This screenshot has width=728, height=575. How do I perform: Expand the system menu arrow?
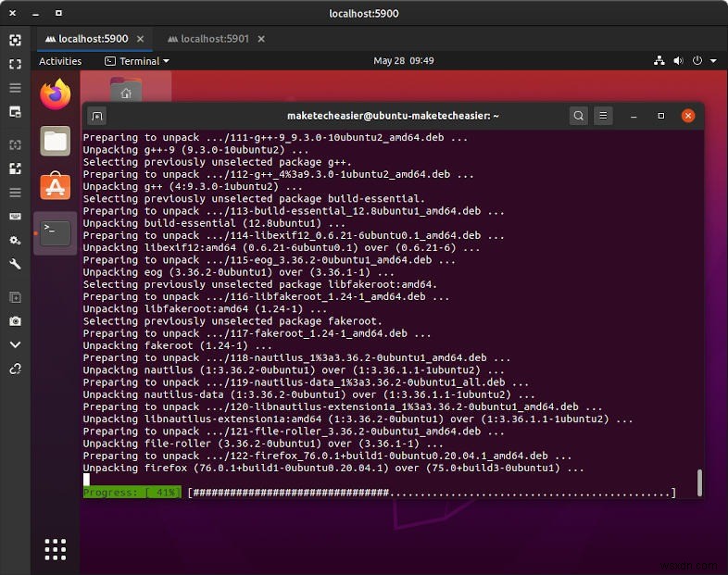point(713,61)
